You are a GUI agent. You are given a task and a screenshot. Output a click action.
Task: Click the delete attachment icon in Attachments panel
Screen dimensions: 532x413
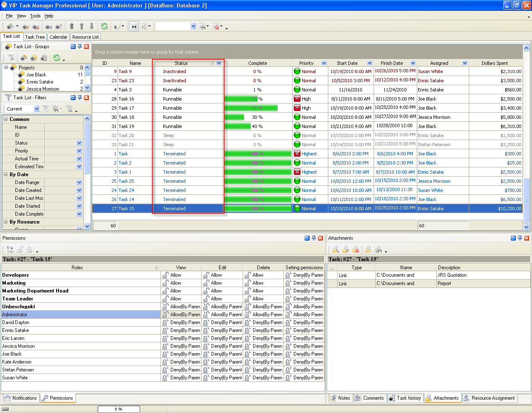point(356,249)
